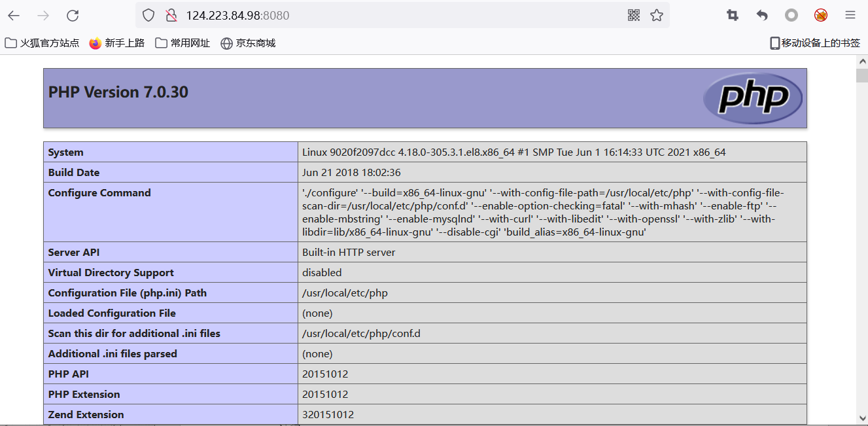Screen dimensions: 868x426
Task: Click the PHP logo image
Action: click(753, 98)
